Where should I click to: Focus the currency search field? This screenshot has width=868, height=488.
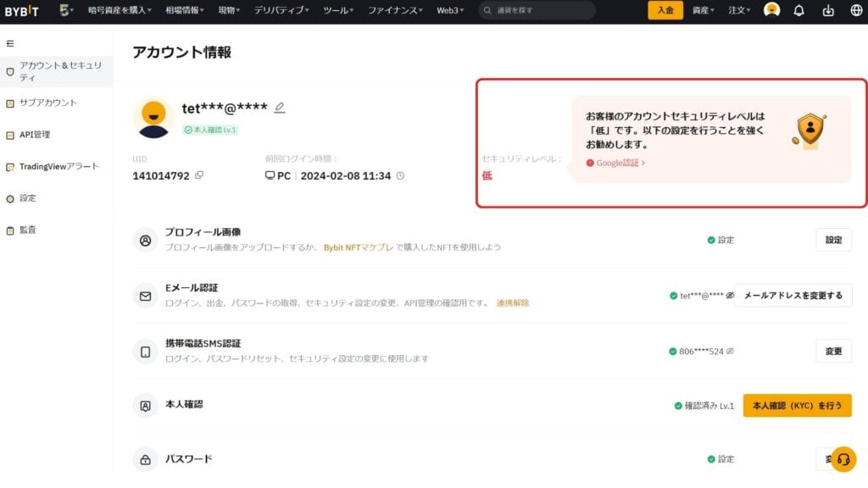point(537,10)
